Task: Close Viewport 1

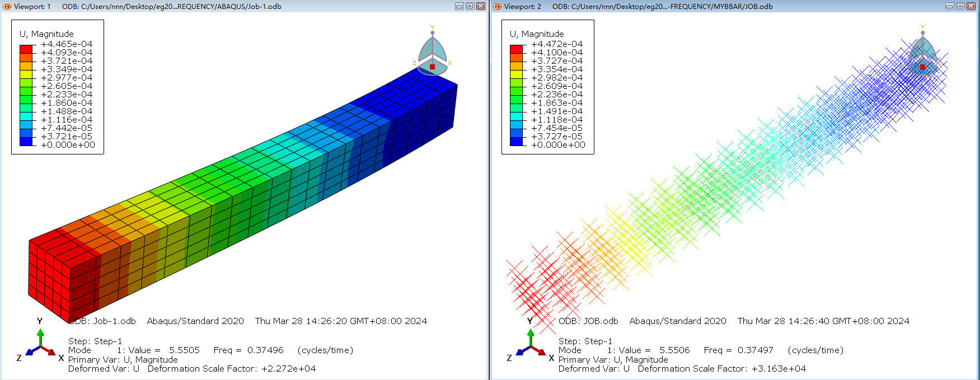Action: click(x=481, y=6)
